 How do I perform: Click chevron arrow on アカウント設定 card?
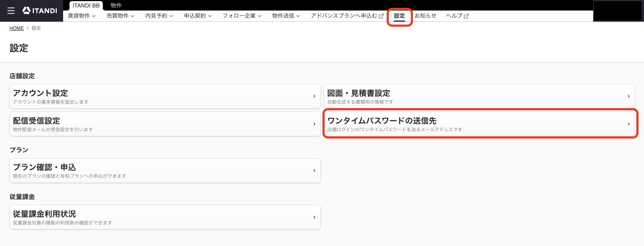[x=314, y=96]
